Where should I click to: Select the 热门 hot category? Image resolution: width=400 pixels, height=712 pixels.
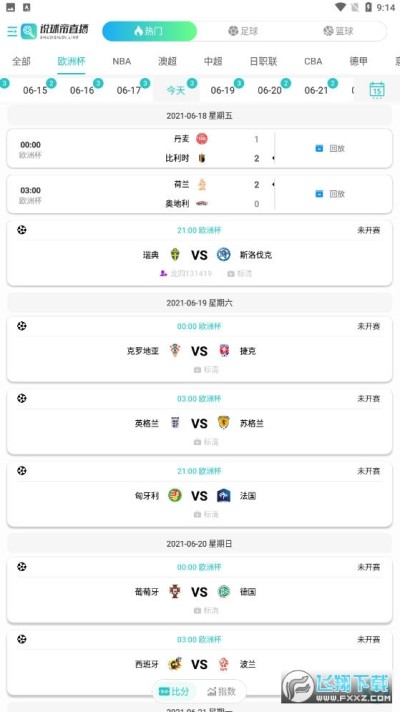point(149,31)
